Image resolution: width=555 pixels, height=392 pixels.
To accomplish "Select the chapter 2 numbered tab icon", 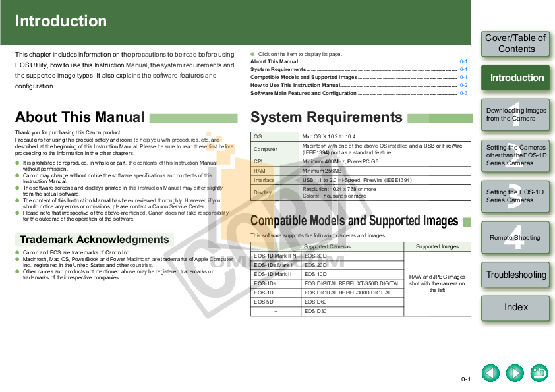I will point(516,156).
